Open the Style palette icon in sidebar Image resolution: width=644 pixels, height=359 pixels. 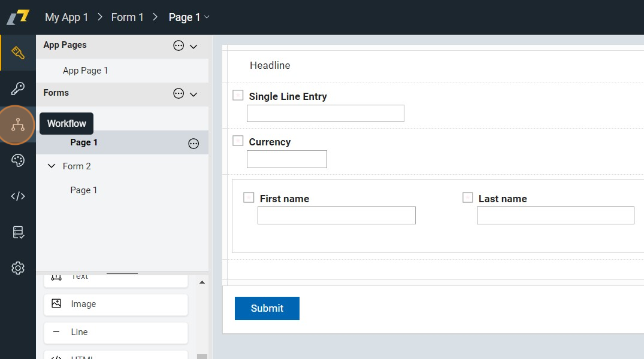click(18, 160)
